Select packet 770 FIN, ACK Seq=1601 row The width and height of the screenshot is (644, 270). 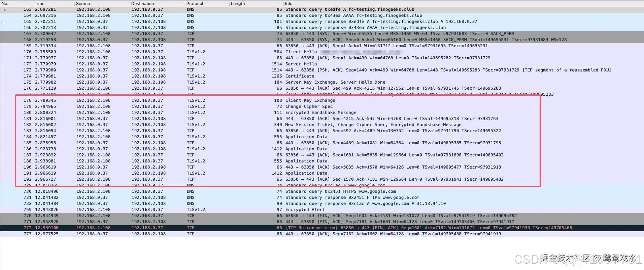(322, 216)
